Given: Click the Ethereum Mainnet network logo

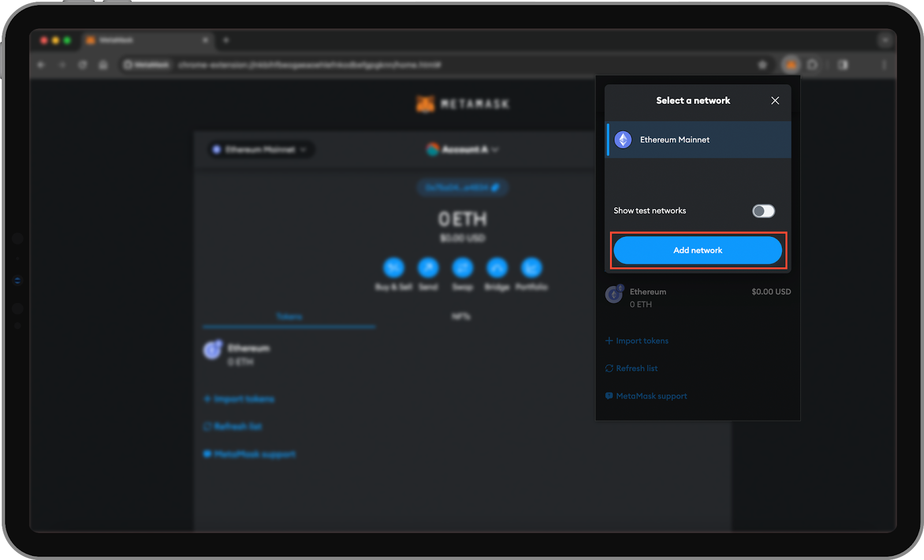Looking at the screenshot, I should tap(623, 140).
